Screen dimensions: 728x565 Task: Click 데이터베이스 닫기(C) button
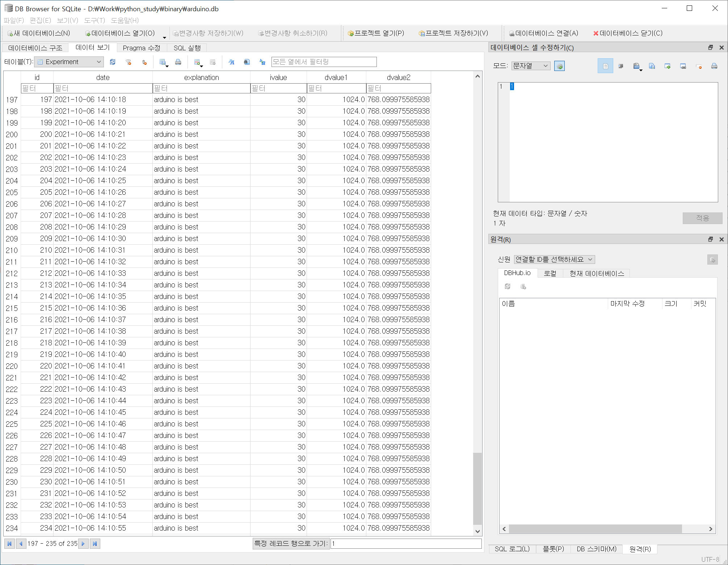click(x=628, y=33)
